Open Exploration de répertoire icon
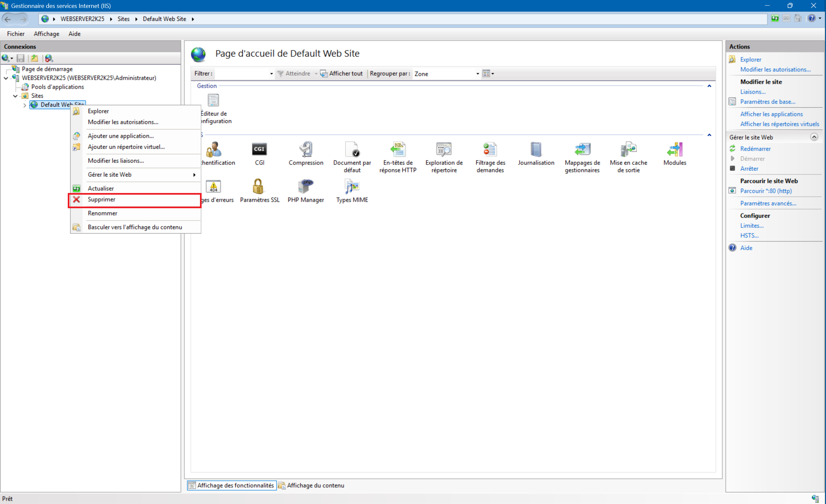826x504 pixels. pos(444,149)
